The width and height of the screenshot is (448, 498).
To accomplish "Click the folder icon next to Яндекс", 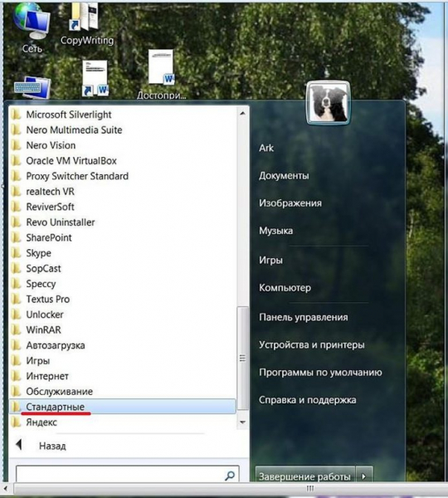I will tap(16, 422).
